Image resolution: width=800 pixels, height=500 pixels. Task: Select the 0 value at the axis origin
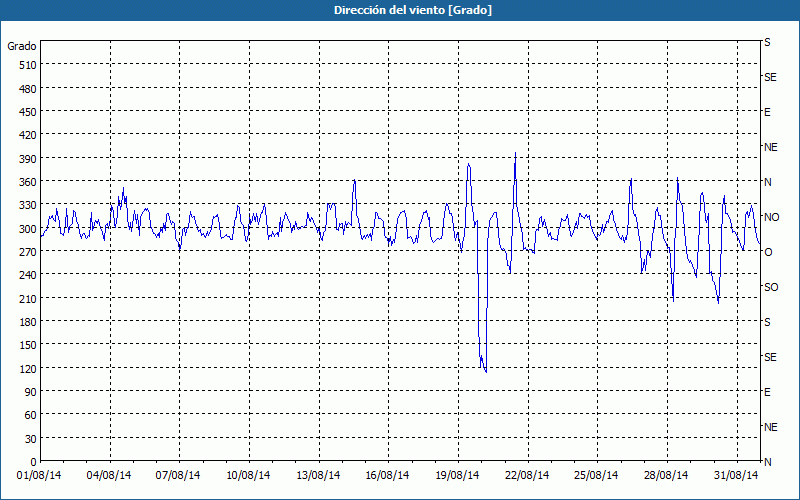34,462
